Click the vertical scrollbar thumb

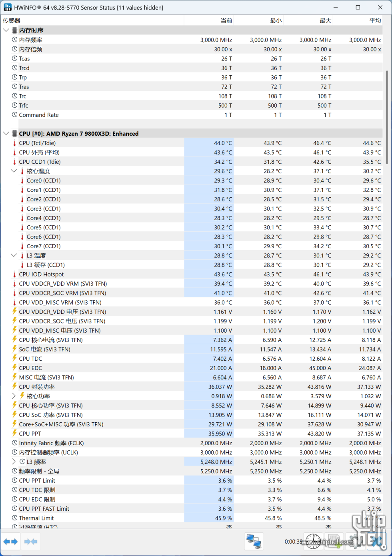(387, 117)
